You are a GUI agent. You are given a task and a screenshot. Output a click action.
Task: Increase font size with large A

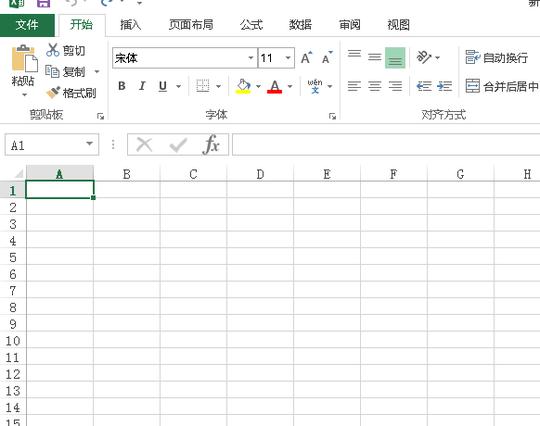[x=306, y=58]
